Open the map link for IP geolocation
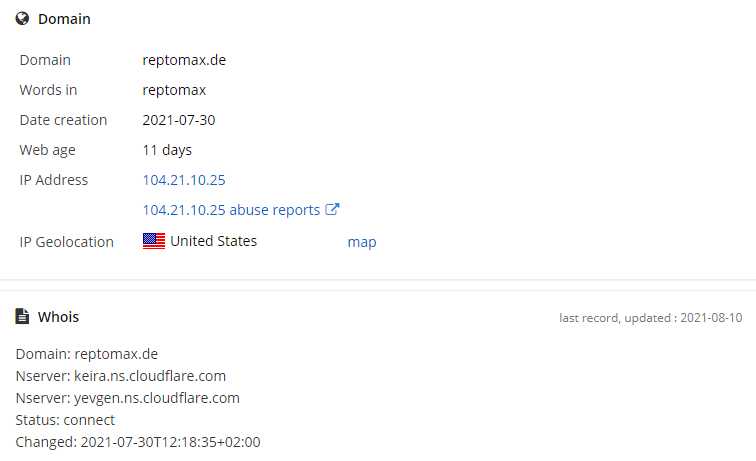Image resolution: width=756 pixels, height=461 pixels. (x=362, y=242)
